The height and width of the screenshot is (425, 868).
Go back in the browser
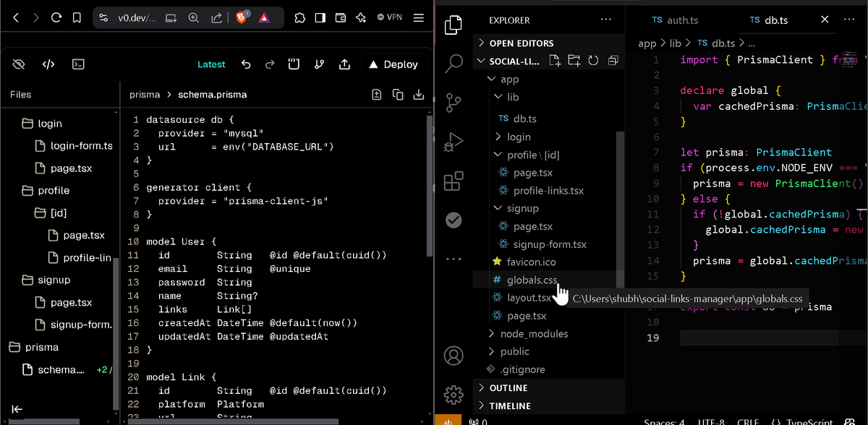click(16, 17)
